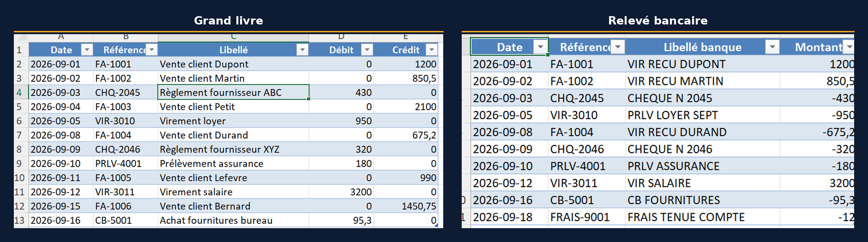The image size is (868, 242).
Task: Click cell 'Prélèvement assurance'
Action: [x=233, y=163]
